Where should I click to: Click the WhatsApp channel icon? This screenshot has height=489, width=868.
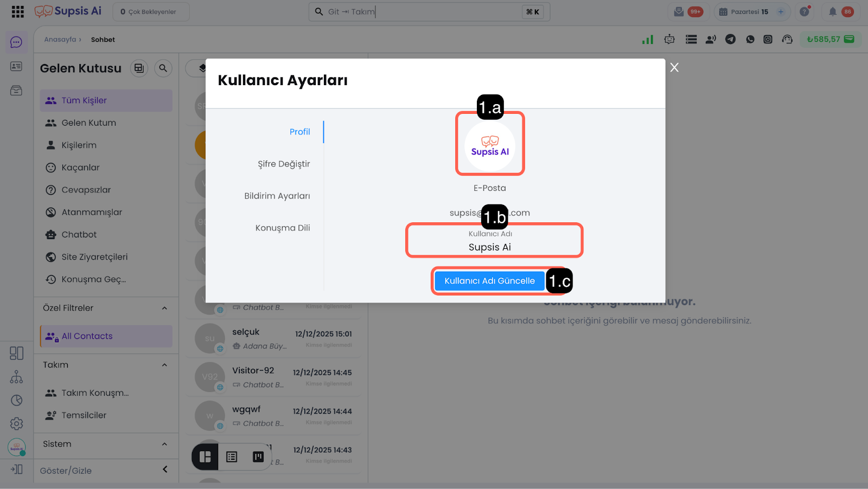point(750,39)
